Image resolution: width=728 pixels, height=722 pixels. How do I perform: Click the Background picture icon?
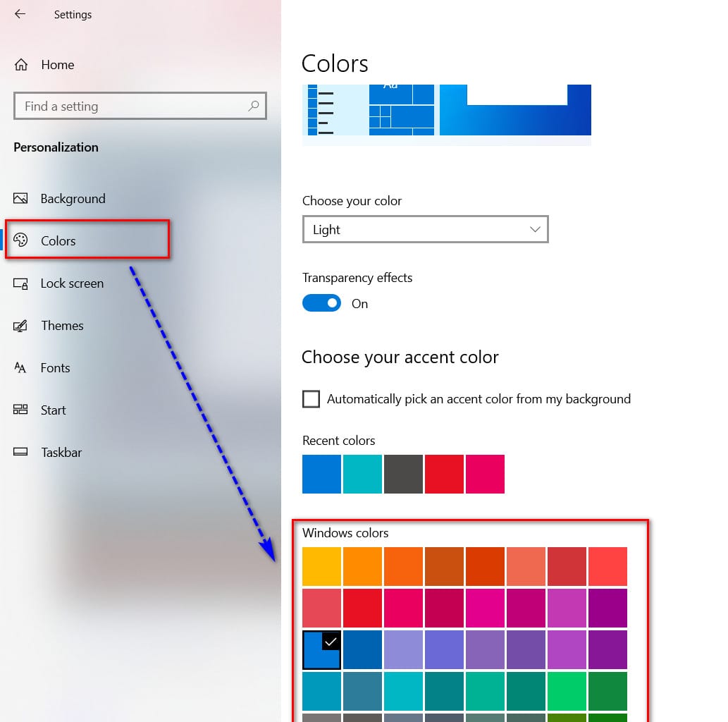[20, 198]
